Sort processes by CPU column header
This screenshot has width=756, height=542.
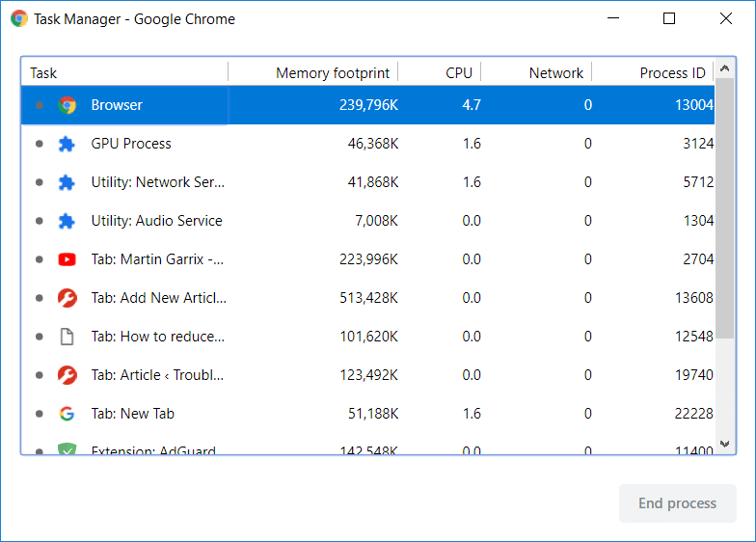point(458,73)
